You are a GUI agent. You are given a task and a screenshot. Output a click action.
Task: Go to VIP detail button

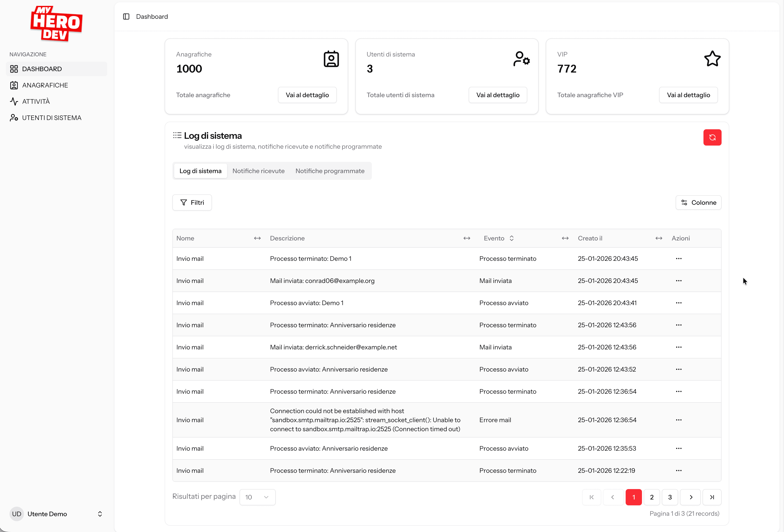click(x=688, y=95)
